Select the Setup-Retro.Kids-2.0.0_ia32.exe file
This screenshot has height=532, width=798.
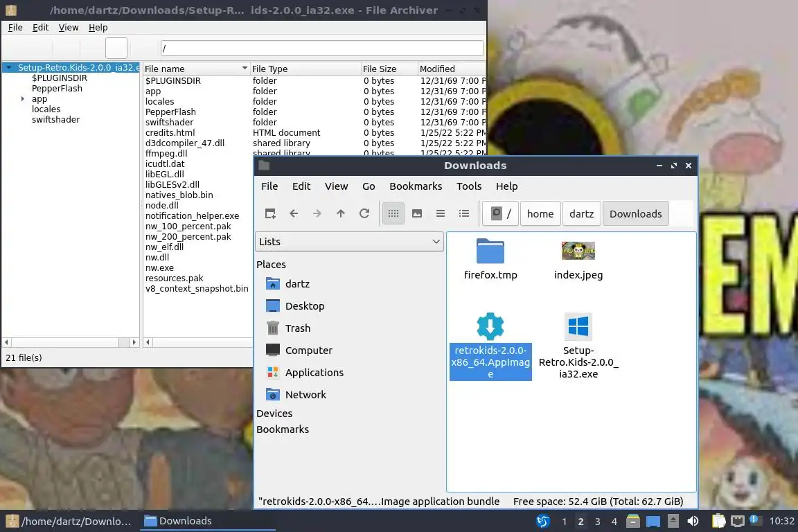[x=578, y=346]
